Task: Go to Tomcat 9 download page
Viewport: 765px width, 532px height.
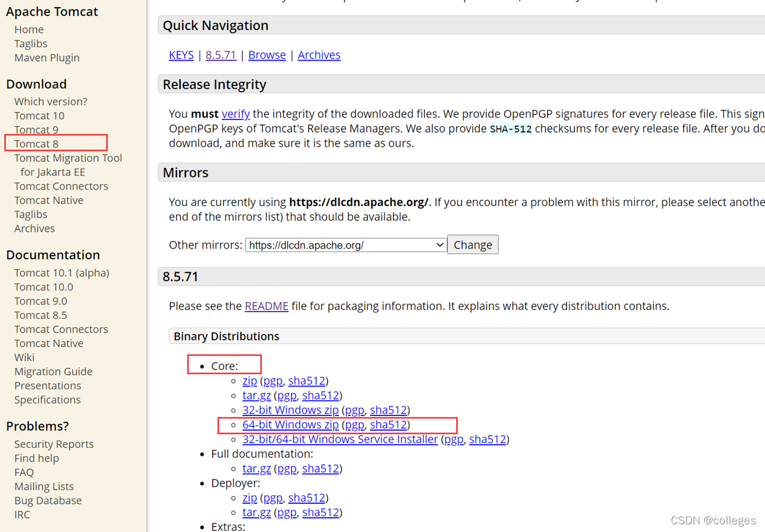Action: [x=36, y=130]
